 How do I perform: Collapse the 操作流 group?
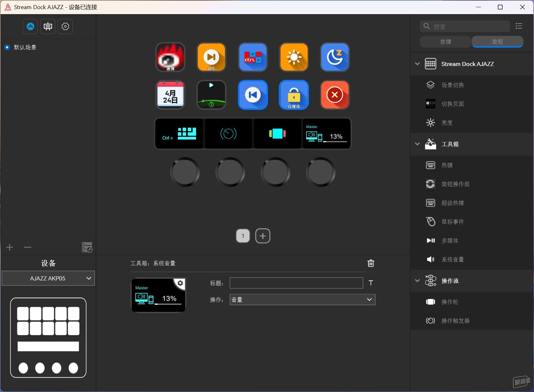417,281
